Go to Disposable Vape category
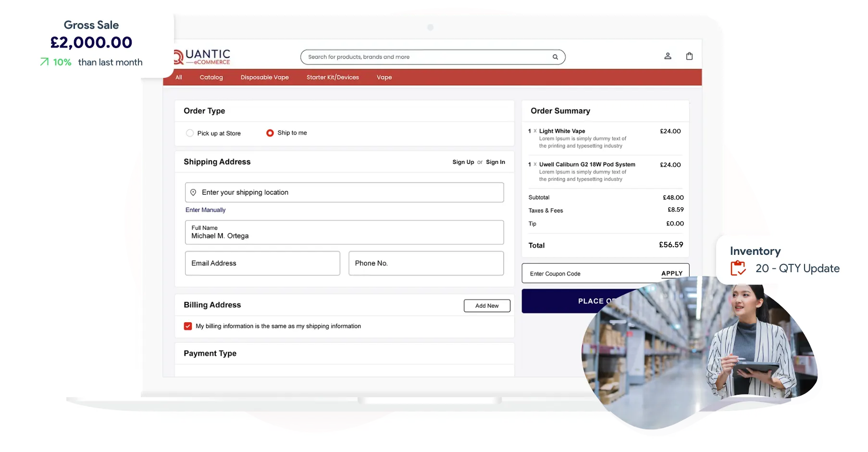The image size is (868, 452). click(x=264, y=77)
